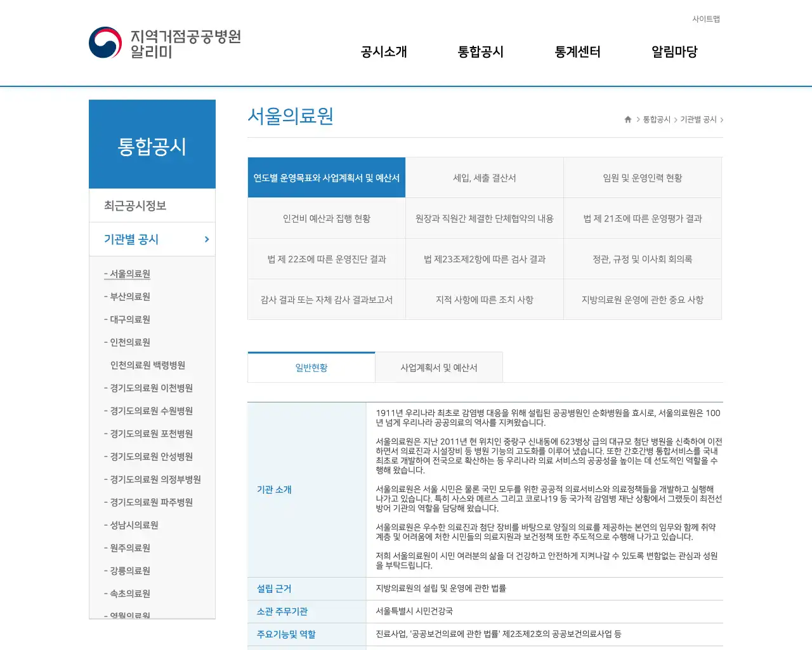
Task: Switch to the 사업계획서 및 예산서 tab
Action: point(438,367)
